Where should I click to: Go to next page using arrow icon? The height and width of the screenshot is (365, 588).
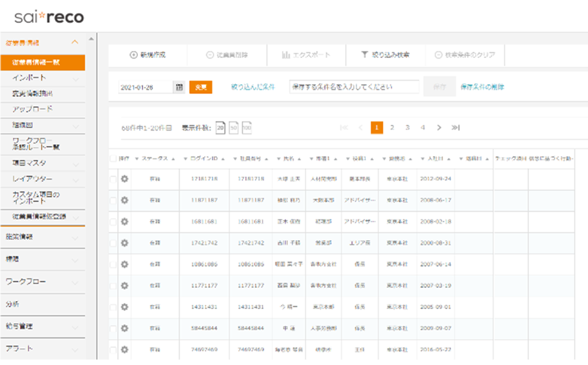(x=439, y=128)
